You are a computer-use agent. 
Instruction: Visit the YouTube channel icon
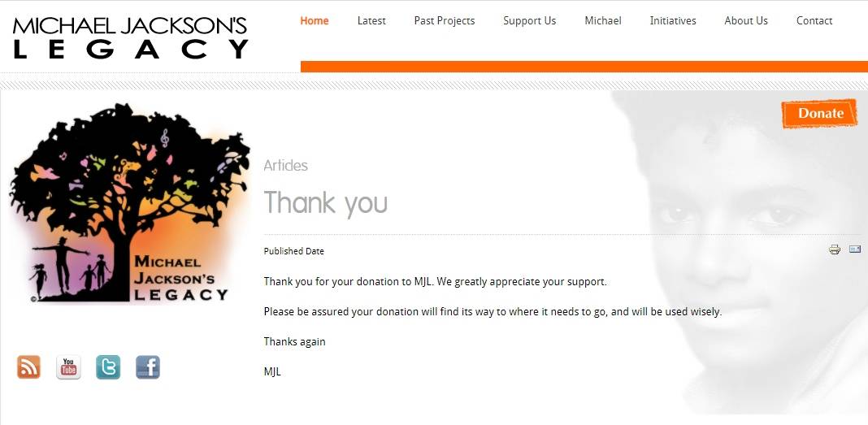[68, 366]
